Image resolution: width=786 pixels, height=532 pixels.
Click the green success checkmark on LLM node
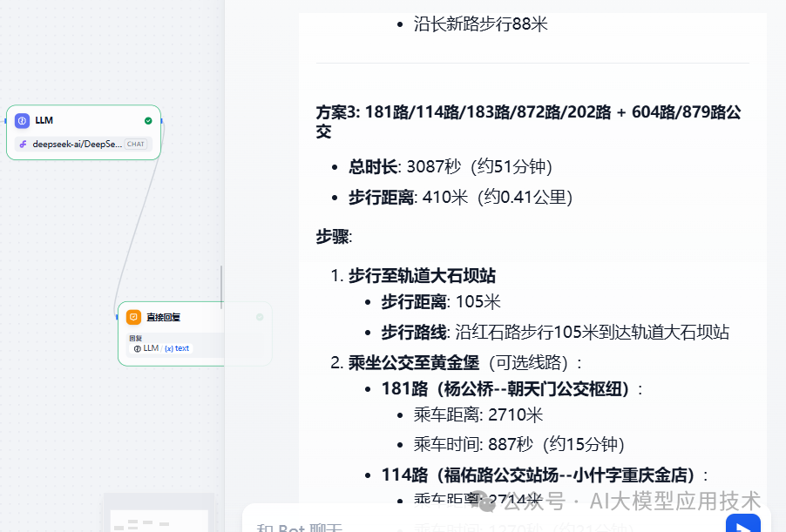tap(148, 120)
